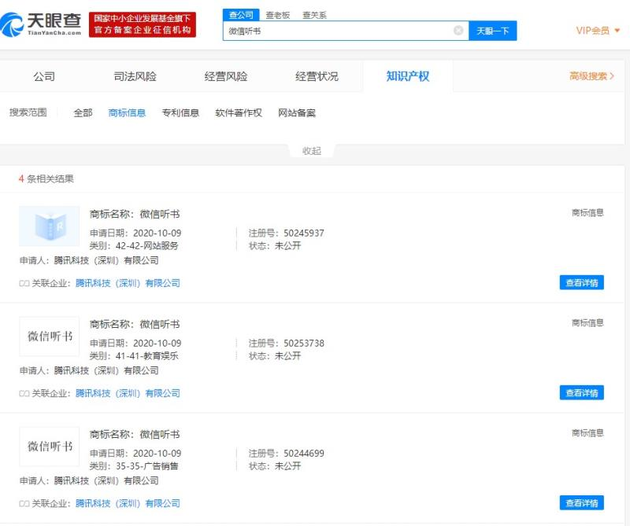The image size is (630, 526).
Task: Switch to the 司法风险 tab
Action: pyautogui.click(x=135, y=76)
